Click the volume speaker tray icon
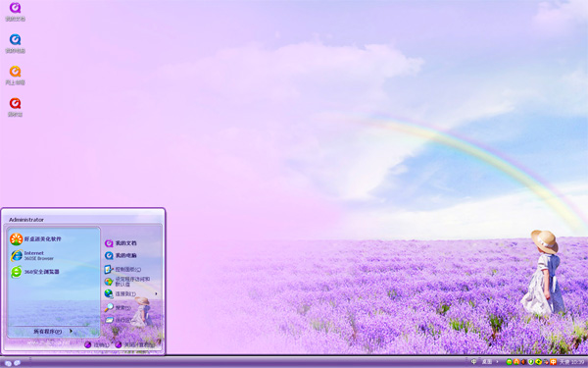This screenshot has width=588, height=368. 523,362
